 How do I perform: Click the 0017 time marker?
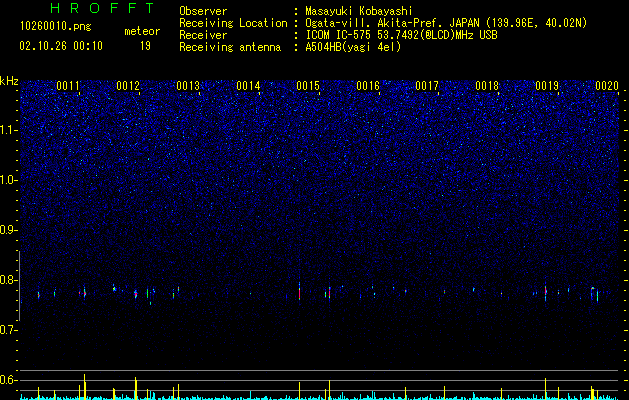tap(427, 86)
